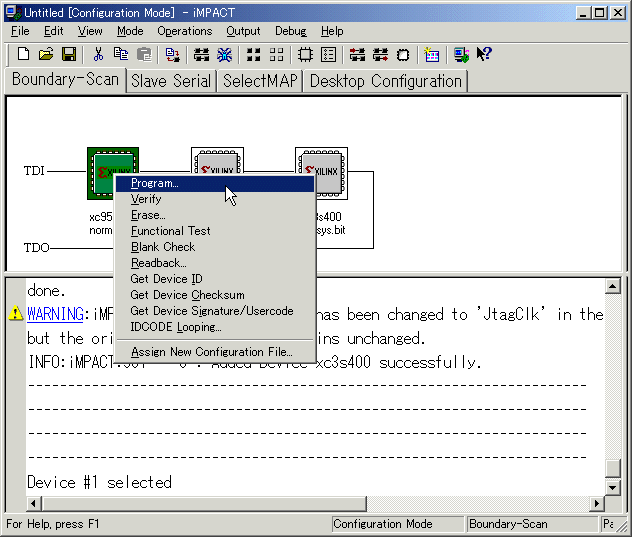Click the Open folder toolbar icon

click(46, 54)
